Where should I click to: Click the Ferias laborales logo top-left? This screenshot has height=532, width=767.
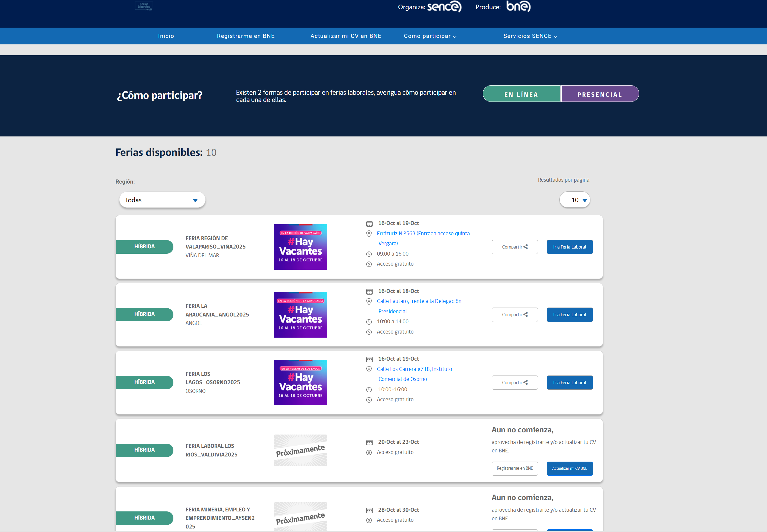[x=144, y=6]
